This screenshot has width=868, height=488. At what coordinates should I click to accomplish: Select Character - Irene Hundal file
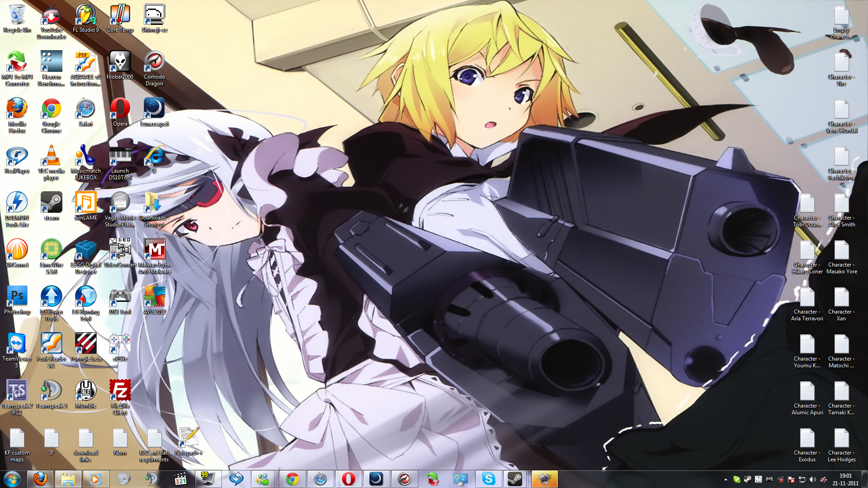click(x=841, y=116)
